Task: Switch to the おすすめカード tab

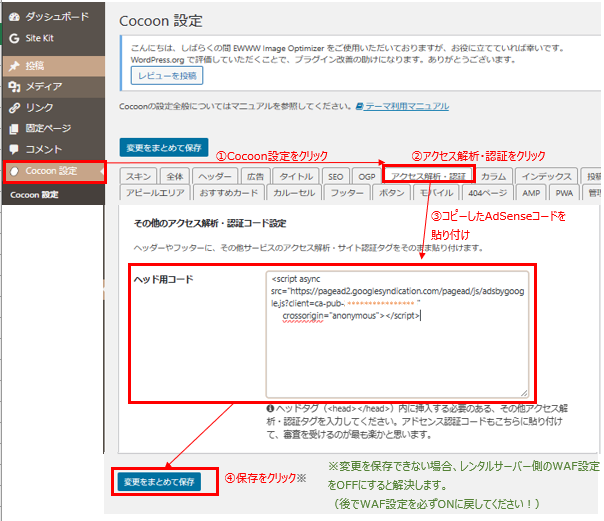Action: point(227,193)
